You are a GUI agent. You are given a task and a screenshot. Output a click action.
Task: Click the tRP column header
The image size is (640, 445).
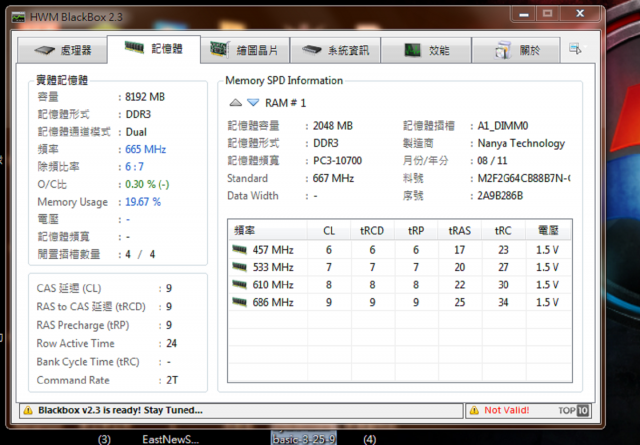pyautogui.click(x=416, y=231)
